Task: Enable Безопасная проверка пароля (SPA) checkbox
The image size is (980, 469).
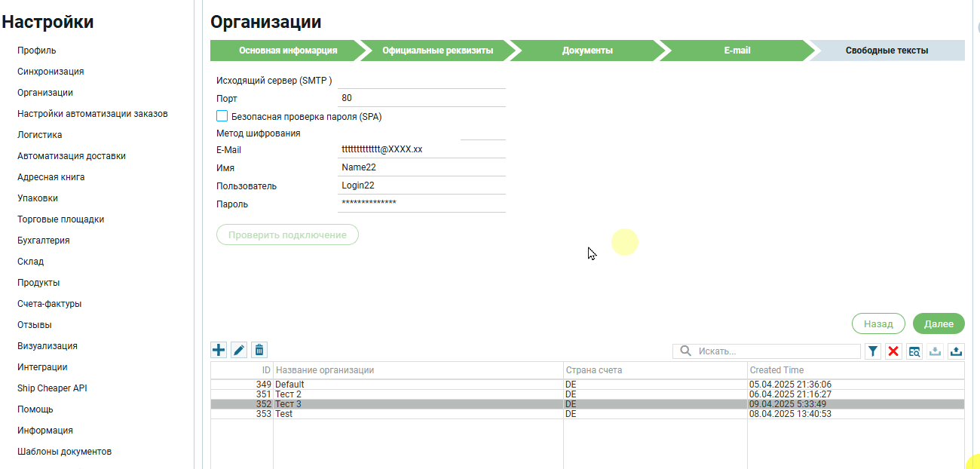Action: click(x=222, y=116)
